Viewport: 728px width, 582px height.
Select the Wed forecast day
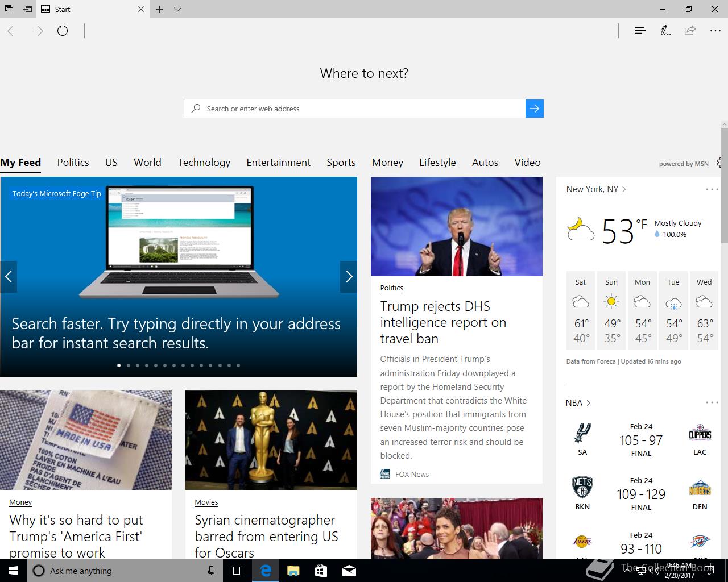704,310
